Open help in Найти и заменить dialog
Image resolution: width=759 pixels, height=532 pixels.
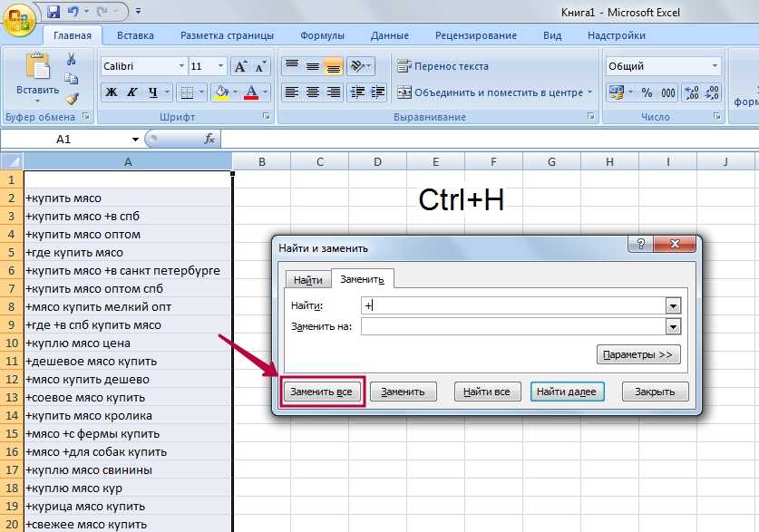click(x=640, y=244)
